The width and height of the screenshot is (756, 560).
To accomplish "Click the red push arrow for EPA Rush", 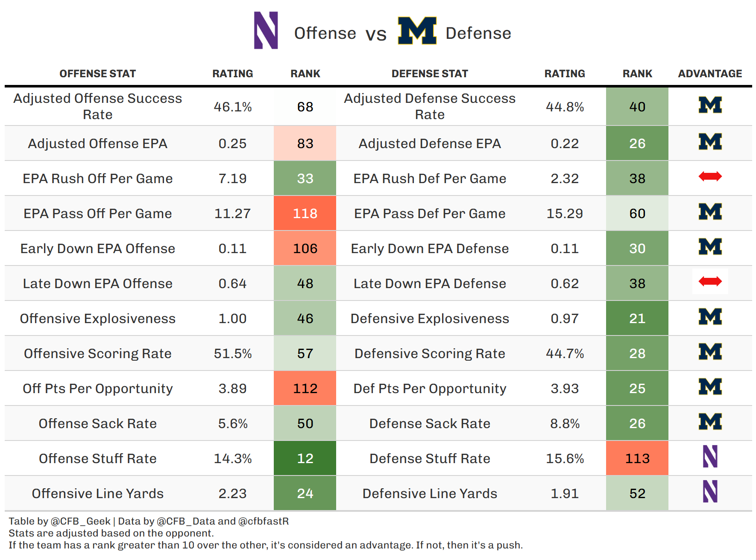I will 710,176.
